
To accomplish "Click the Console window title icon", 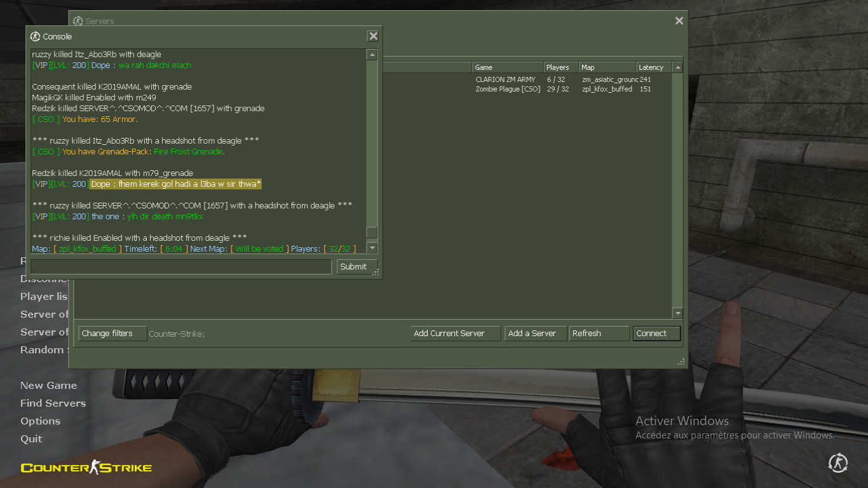I will pyautogui.click(x=36, y=36).
